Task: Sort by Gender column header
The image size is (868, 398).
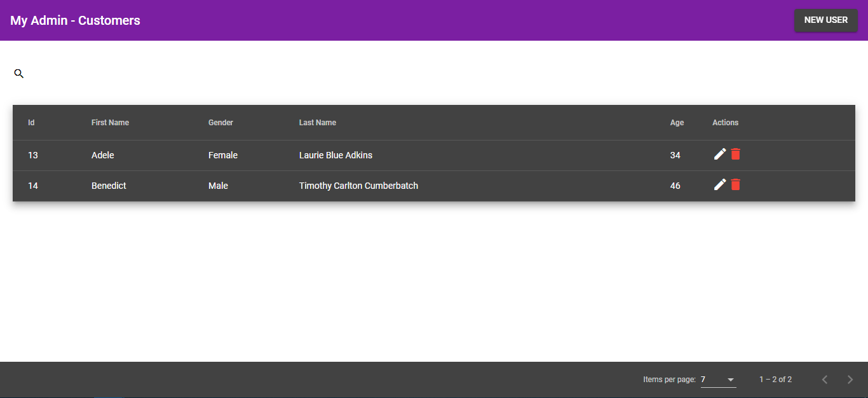Action: click(220, 123)
